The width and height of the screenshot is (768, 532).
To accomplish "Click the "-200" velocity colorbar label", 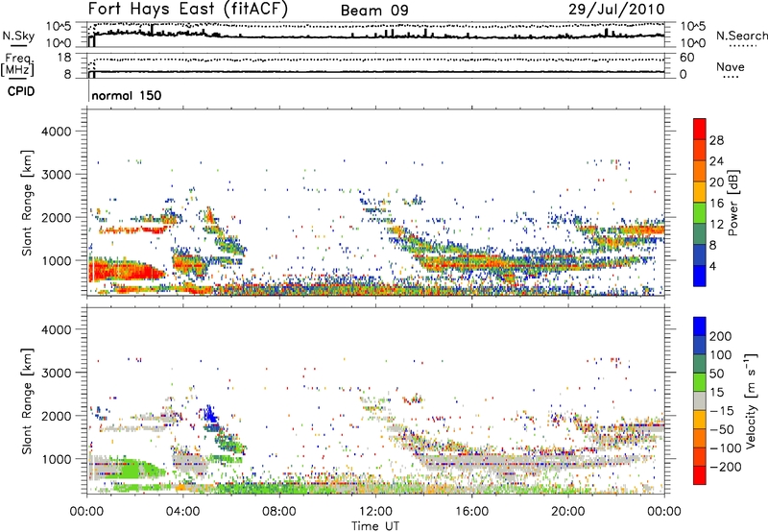I will click(x=726, y=467).
